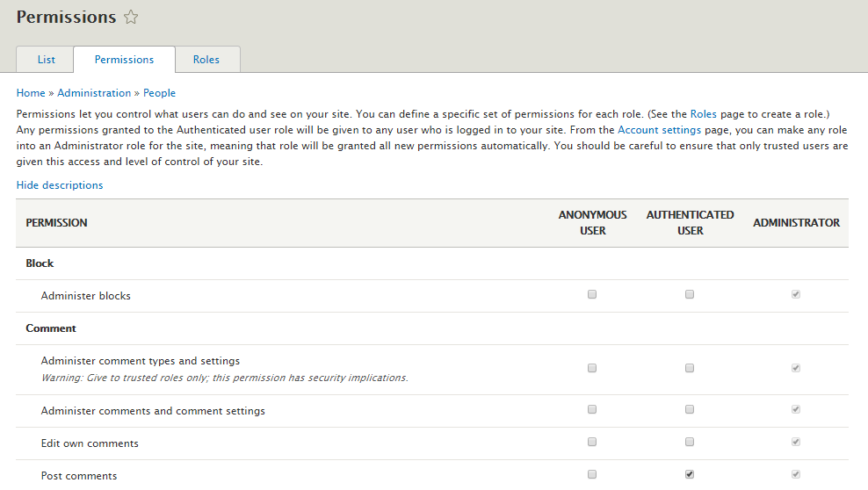Go to the Home breadcrumb link

31,93
